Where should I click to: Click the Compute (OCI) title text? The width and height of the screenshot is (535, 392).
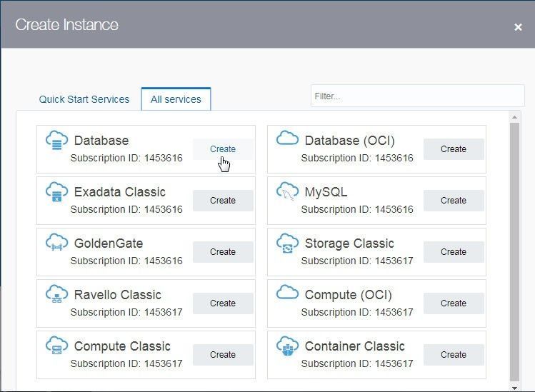click(x=349, y=295)
